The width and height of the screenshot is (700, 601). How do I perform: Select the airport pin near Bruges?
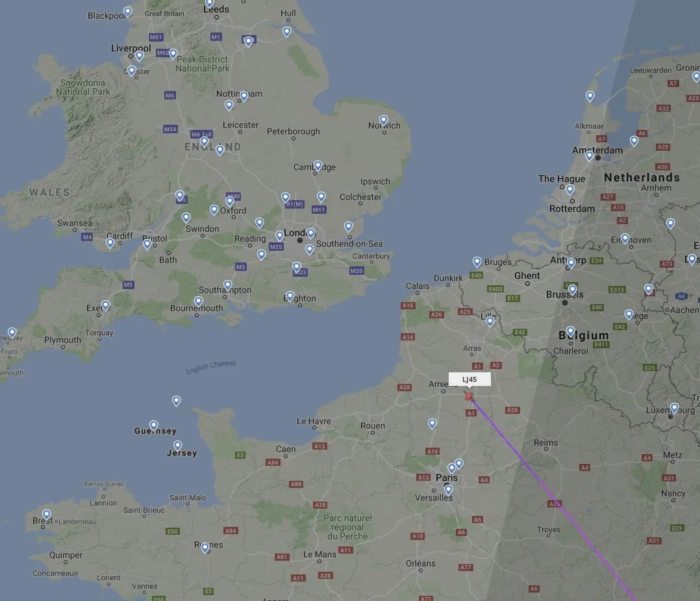click(x=477, y=262)
